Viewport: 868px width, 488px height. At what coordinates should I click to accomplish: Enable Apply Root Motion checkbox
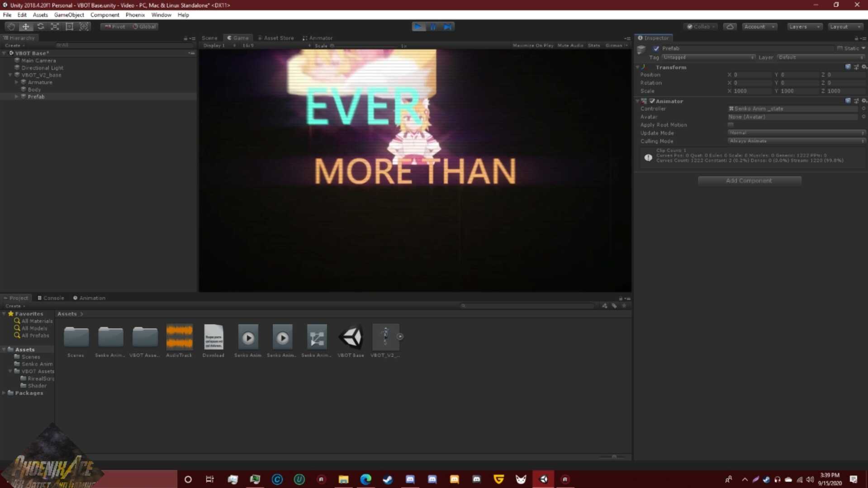(730, 125)
